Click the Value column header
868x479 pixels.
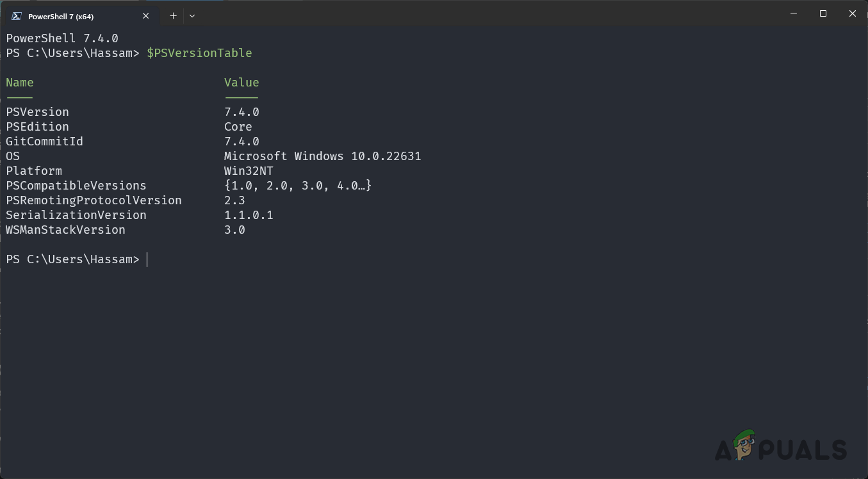[x=242, y=82]
